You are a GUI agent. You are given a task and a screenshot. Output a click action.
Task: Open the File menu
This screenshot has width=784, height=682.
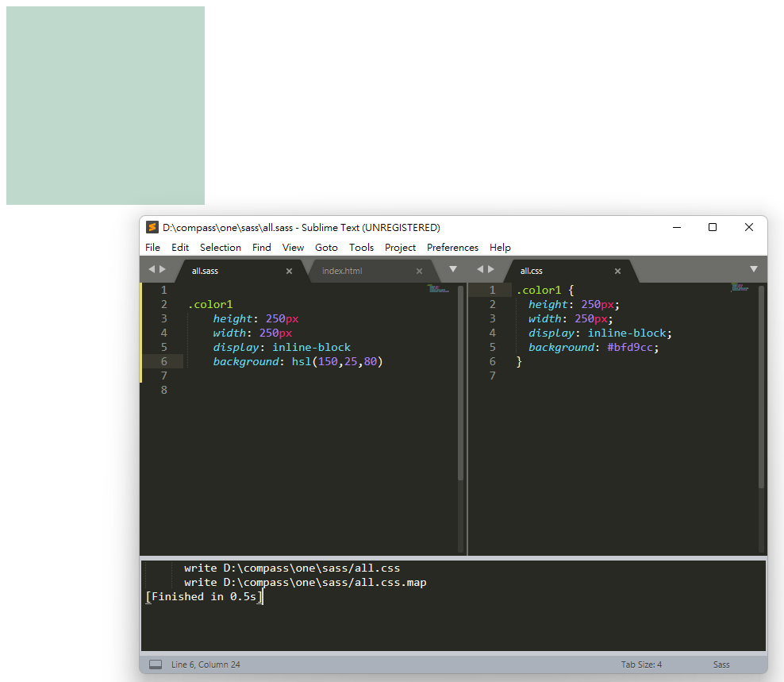click(x=152, y=247)
